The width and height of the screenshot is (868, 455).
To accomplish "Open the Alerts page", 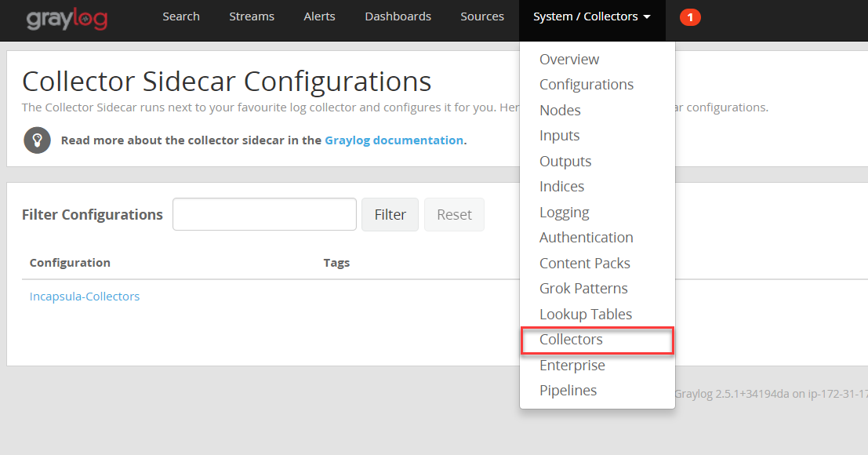I will point(319,16).
